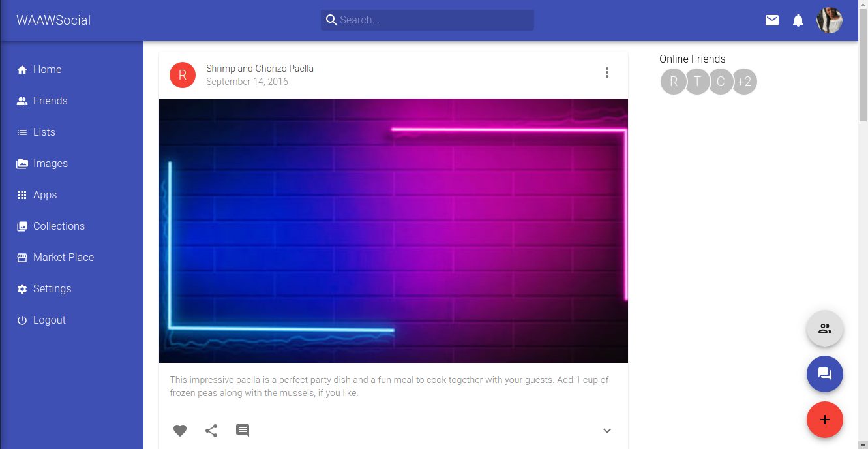The image size is (868, 449).
Task: Click the red R post author avatar
Action: (183, 75)
